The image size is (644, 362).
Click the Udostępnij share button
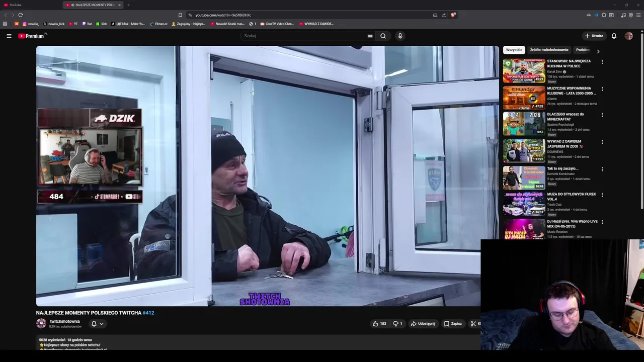coord(423,324)
